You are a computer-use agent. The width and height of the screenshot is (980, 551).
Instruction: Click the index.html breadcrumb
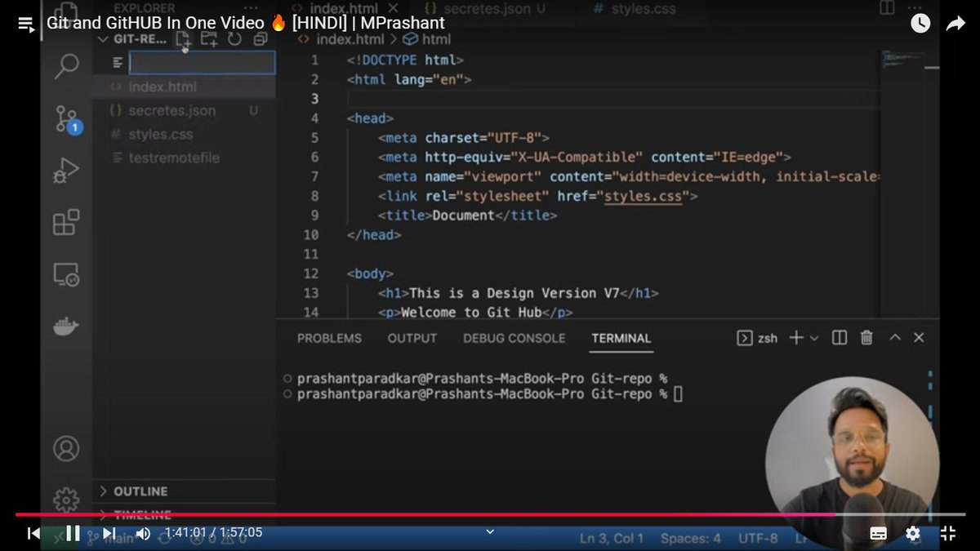(x=341, y=38)
